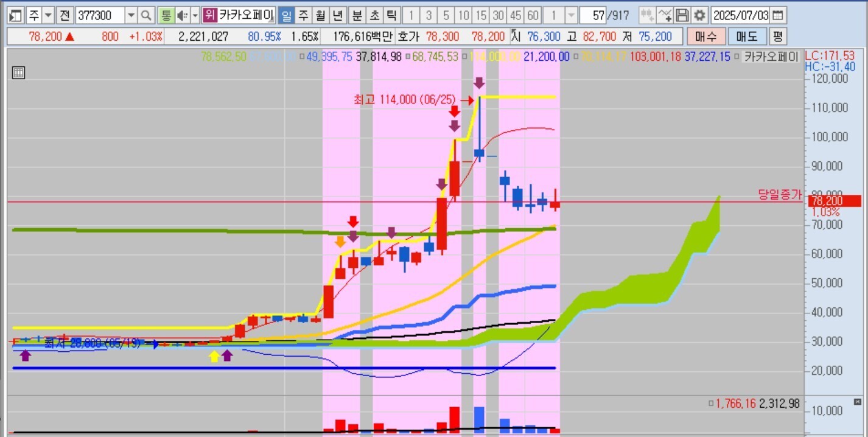Viewport: 868px width, 437px height.
Task: Open the calendar date picker icon
Action: click(x=777, y=15)
